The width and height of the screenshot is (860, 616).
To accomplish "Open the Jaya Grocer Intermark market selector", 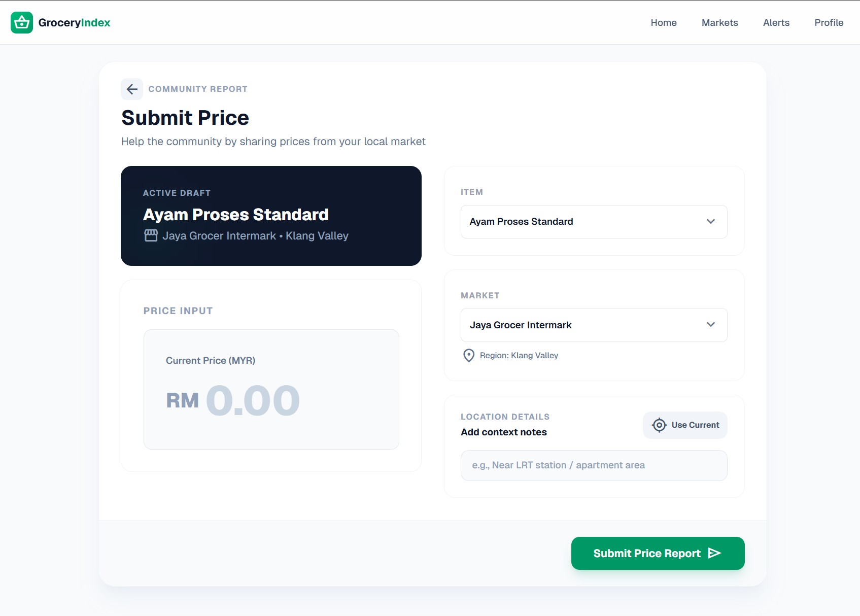I will [583, 325].
